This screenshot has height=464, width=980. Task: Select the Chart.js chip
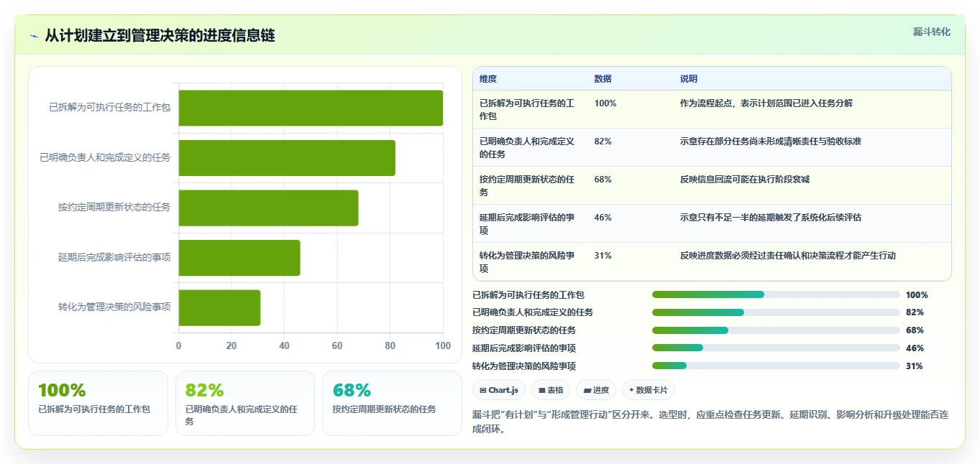point(499,390)
